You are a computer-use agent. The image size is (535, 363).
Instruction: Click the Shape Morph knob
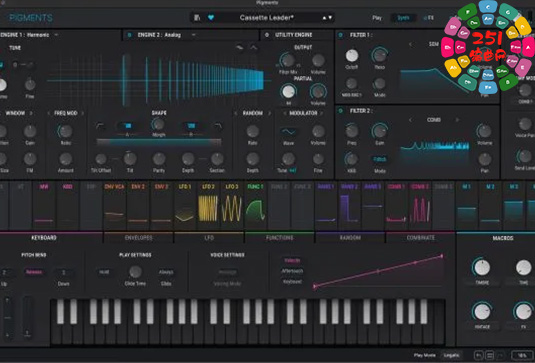158,125
